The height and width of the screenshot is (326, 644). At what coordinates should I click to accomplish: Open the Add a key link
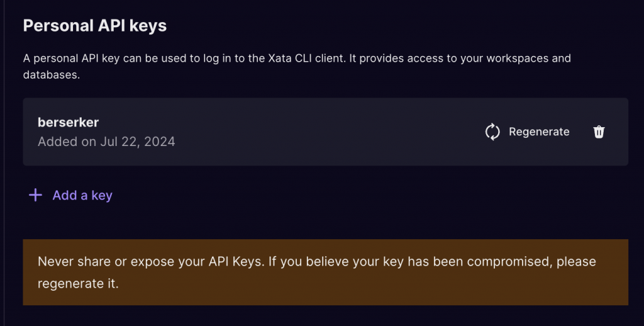pos(82,195)
